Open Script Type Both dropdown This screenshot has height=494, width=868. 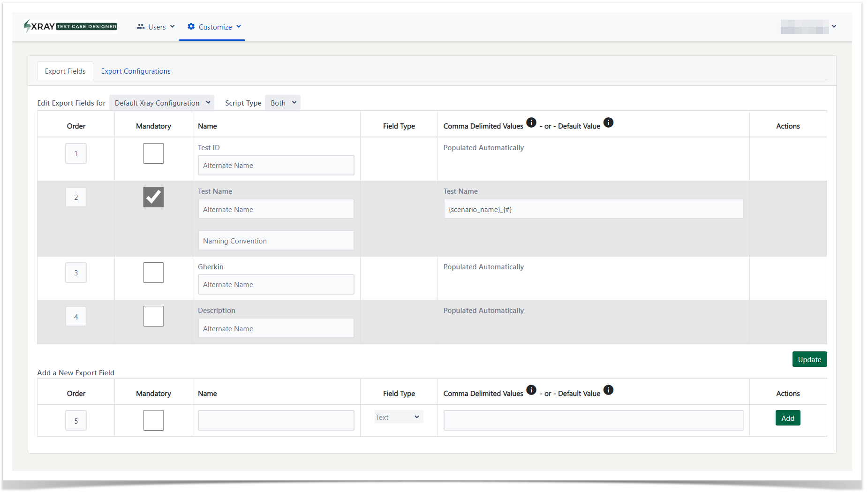tap(283, 103)
